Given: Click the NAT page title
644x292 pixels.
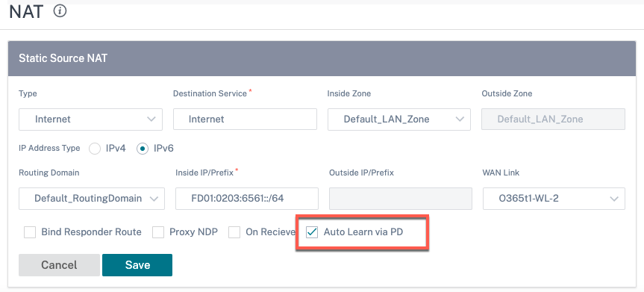Looking at the screenshot, I should point(26,12).
